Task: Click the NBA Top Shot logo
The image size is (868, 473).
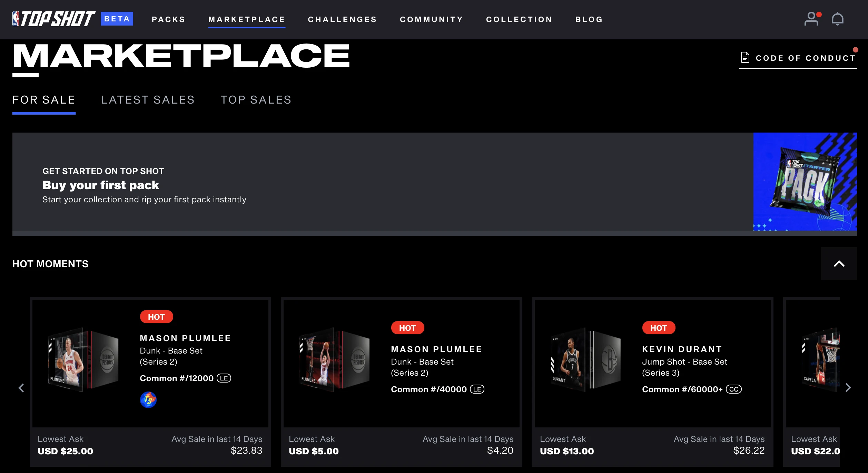Action: pyautogui.click(x=54, y=19)
